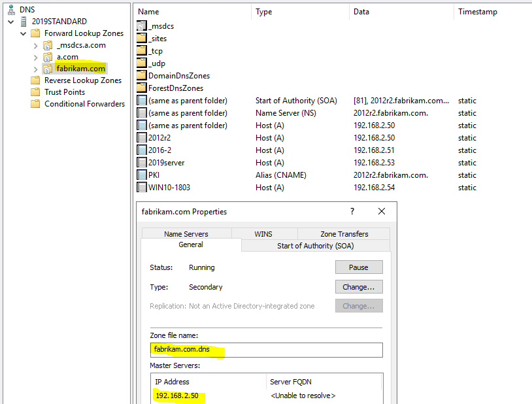Open the Name Servers tab
This screenshot has width=532, height=404.
click(186, 233)
